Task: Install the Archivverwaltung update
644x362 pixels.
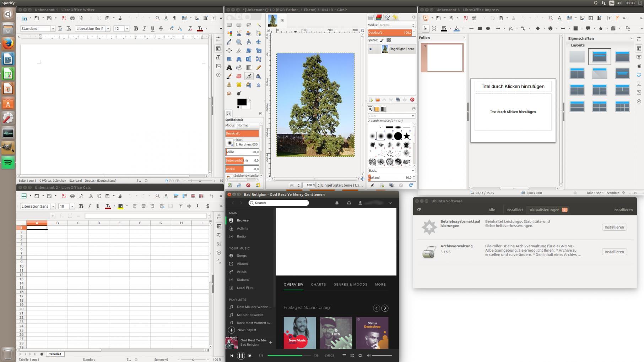Action: point(614,252)
